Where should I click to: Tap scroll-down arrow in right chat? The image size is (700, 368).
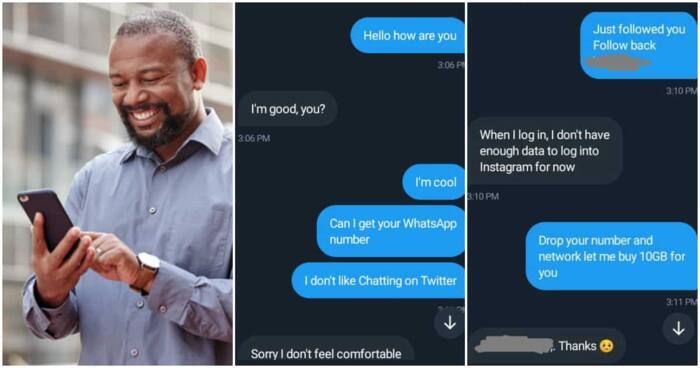(679, 329)
